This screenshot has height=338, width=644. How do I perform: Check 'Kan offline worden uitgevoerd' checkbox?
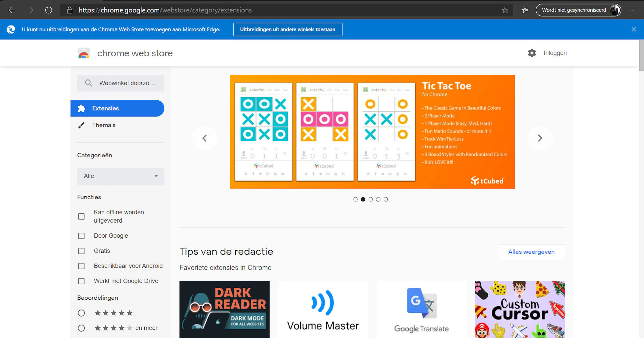pos(81,216)
